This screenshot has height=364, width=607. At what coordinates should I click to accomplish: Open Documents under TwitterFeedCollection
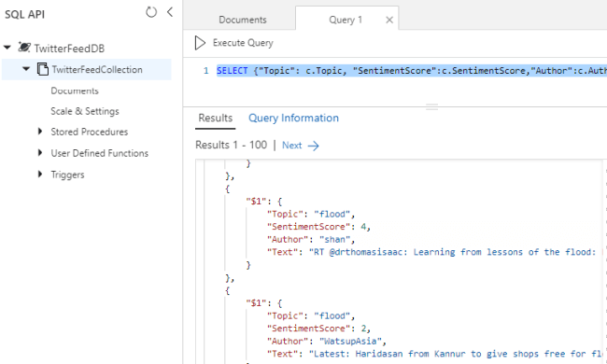tap(75, 91)
